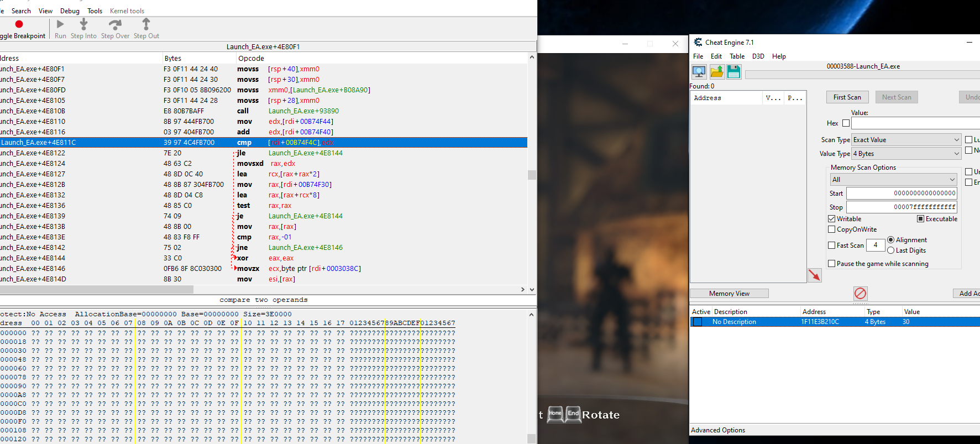Click the save floppy disk icon
Viewport: 980px width, 444px height.
tap(734, 71)
